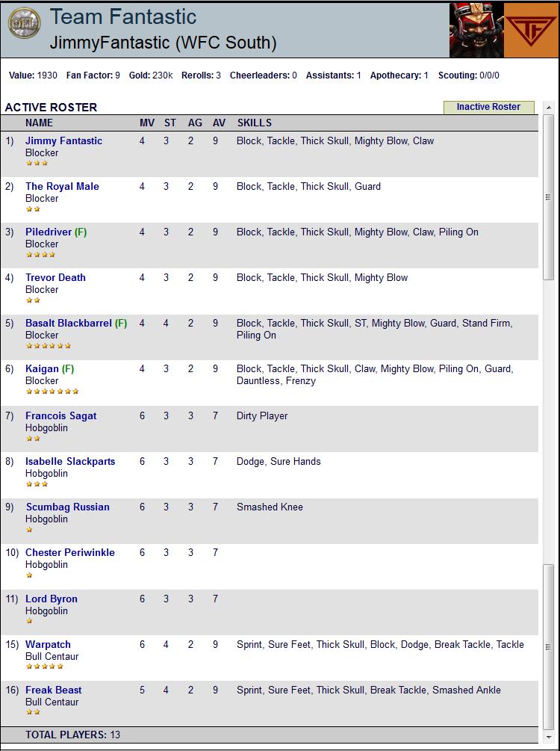Screen dimensions: 560x751
Task: Open Basalt Blackbarrel player profile
Action: (69, 324)
